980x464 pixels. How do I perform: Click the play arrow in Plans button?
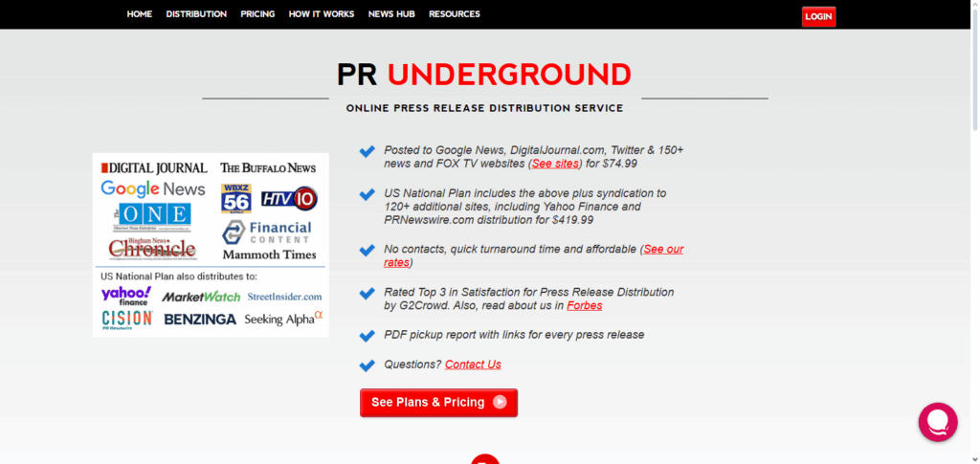pyautogui.click(x=500, y=402)
